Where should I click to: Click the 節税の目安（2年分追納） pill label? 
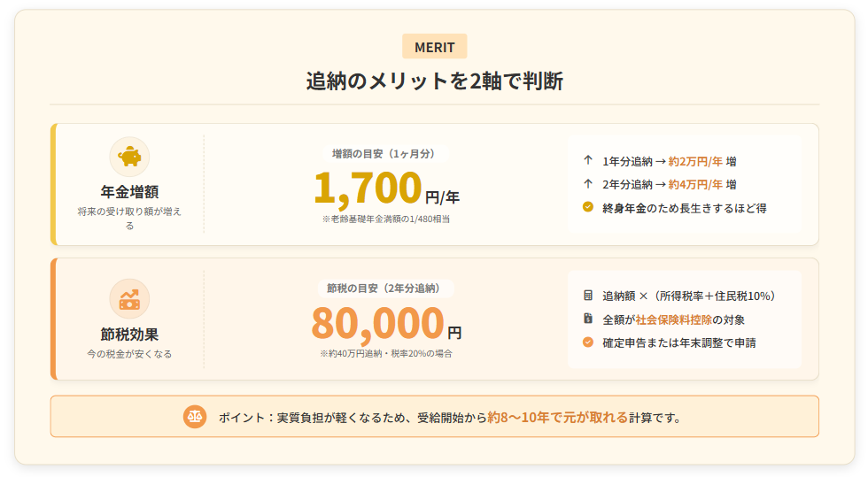384,288
